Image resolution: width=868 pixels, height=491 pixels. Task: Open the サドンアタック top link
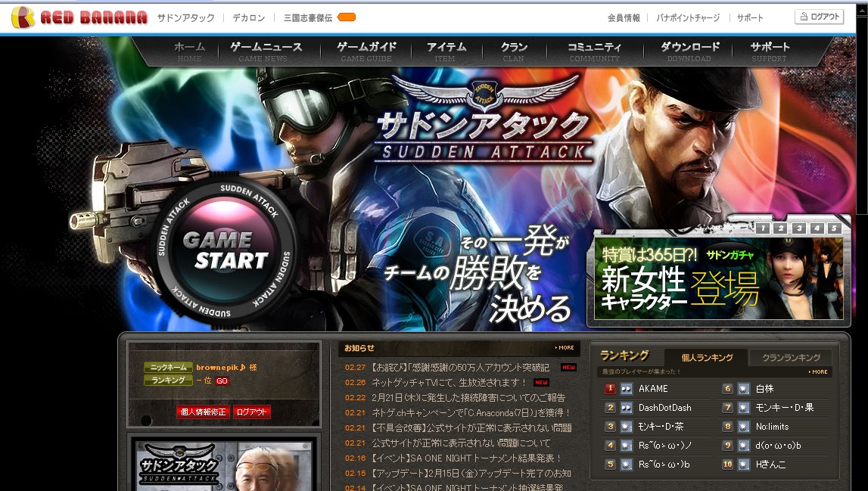pos(185,17)
